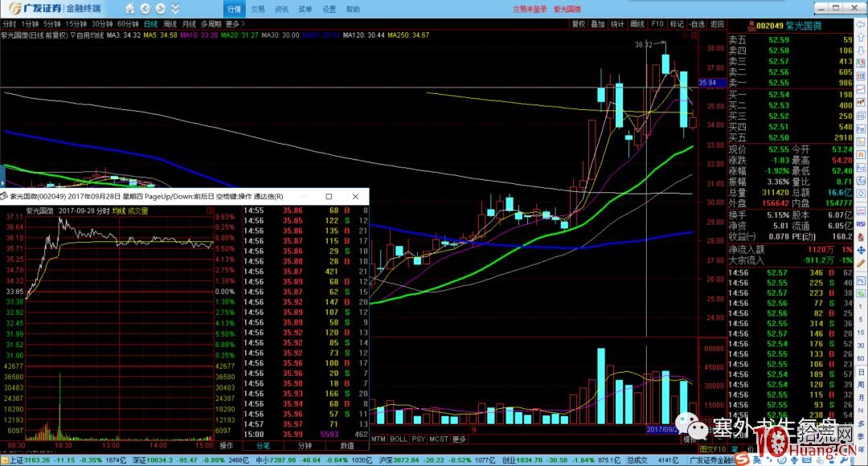Click 操作 in the popup window
Image resolution: width=868 pixels, height=466 pixels.
tap(226, 446)
